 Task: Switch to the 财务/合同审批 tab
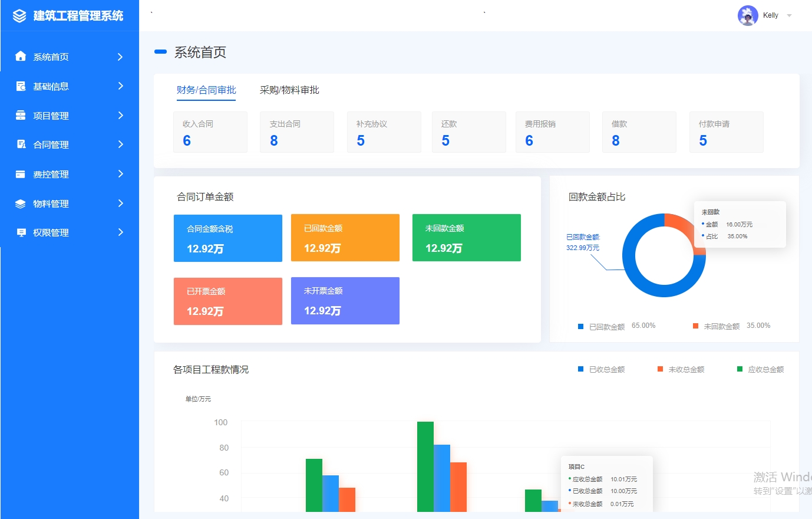[x=206, y=90]
